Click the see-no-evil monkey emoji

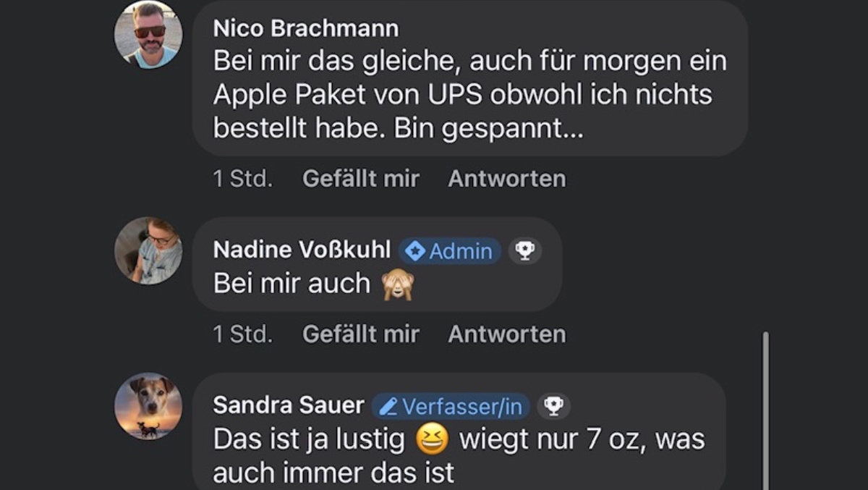point(398,284)
